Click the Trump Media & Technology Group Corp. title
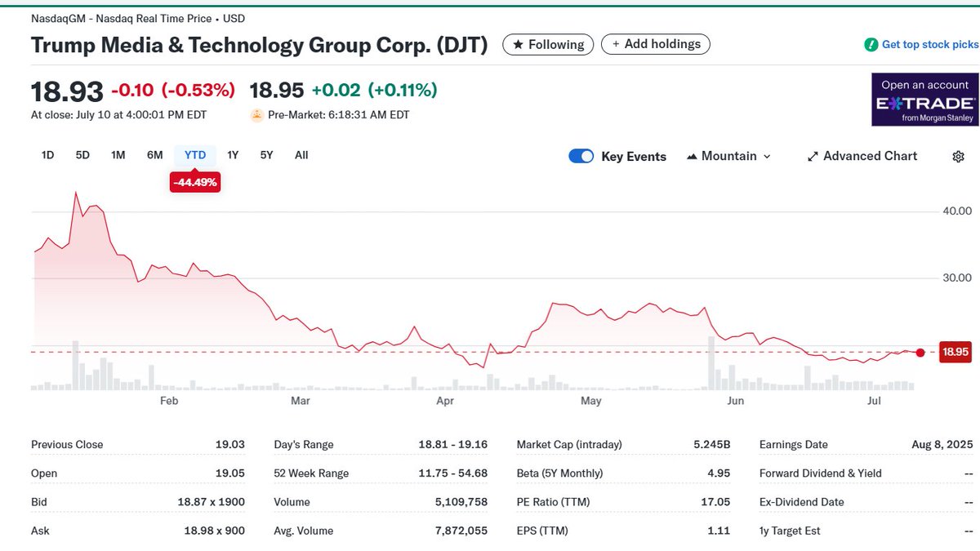Viewport: 980px width, 551px height. click(259, 45)
